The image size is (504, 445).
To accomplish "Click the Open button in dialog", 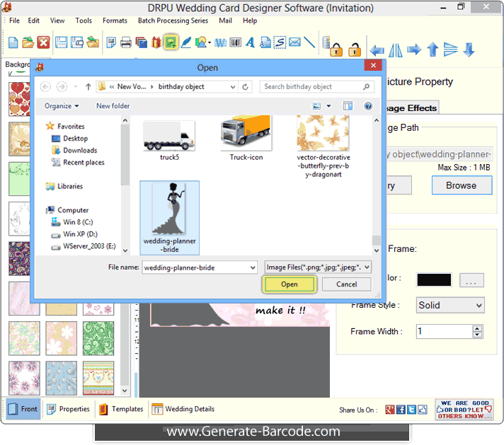I will point(290,284).
